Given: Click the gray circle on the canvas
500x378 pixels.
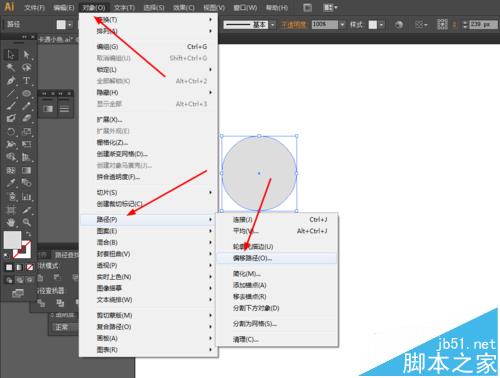Looking at the screenshot, I should pyautogui.click(x=259, y=173).
